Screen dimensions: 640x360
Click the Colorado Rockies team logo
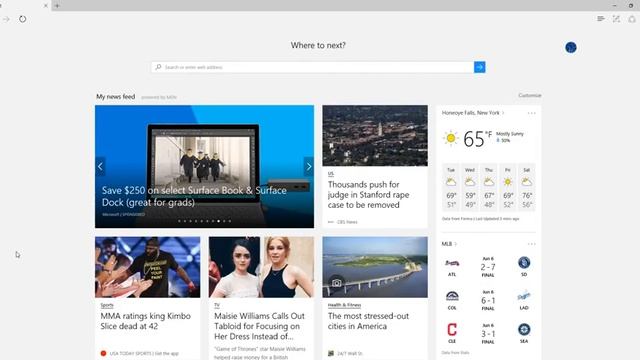point(452,296)
